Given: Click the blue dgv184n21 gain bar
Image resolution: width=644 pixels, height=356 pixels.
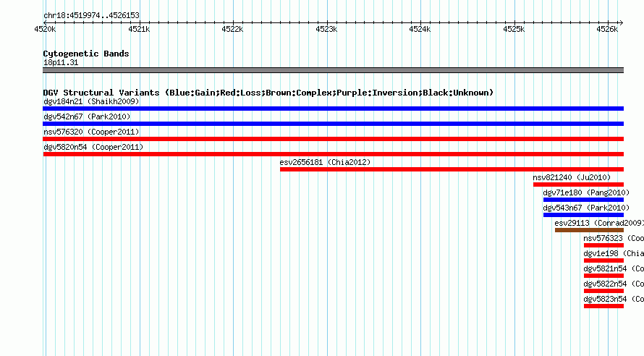Looking at the screenshot, I should pyautogui.click(x=333, y=109).
